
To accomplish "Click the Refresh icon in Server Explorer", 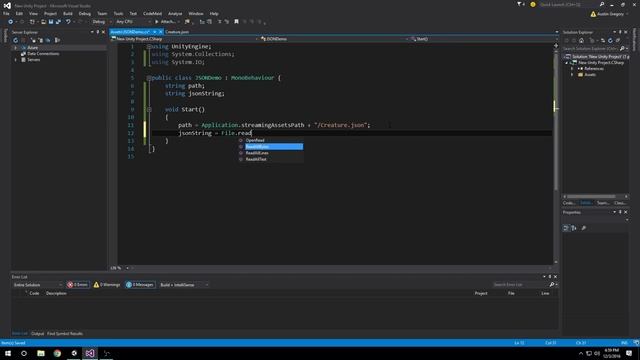I will coord(16,40).
